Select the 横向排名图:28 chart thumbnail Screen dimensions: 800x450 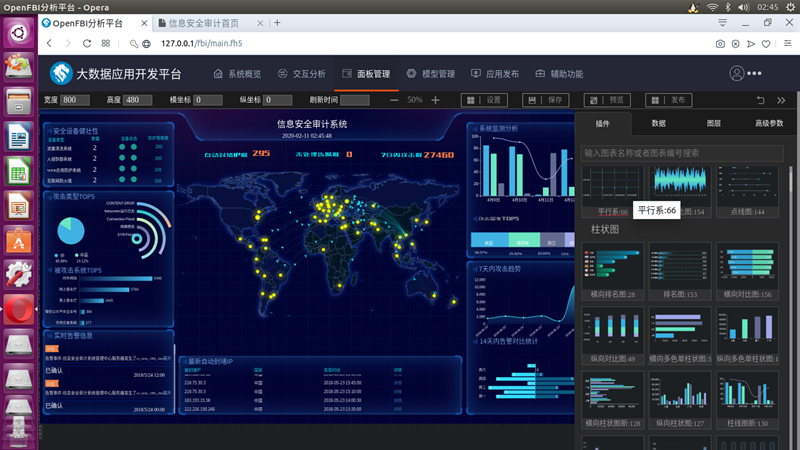click(x=613, y=271)
